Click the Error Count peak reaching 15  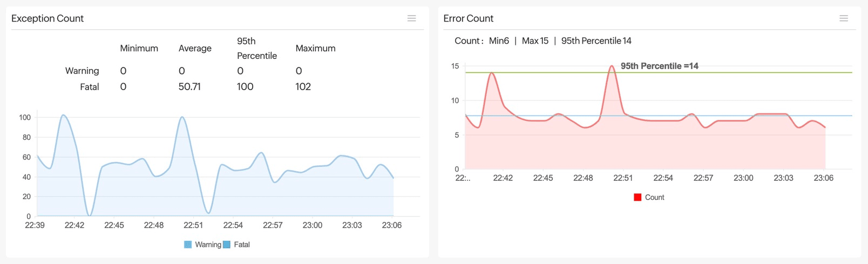pos(612,66)
